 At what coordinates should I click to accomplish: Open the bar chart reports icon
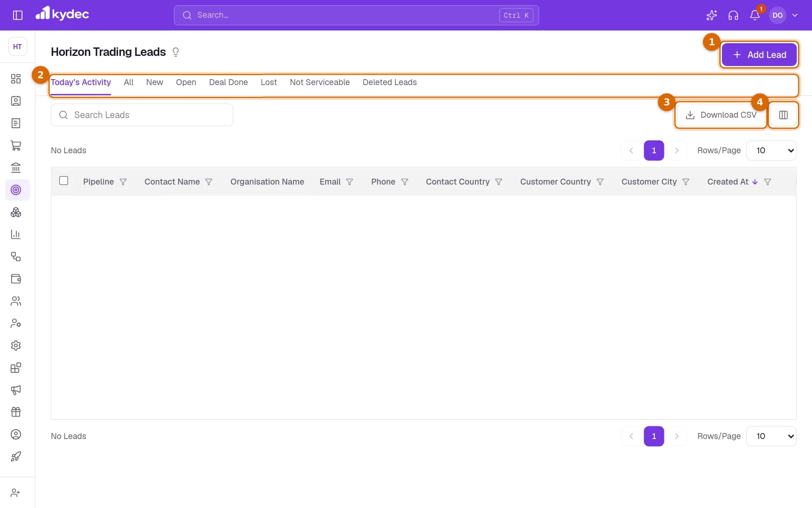16,234
